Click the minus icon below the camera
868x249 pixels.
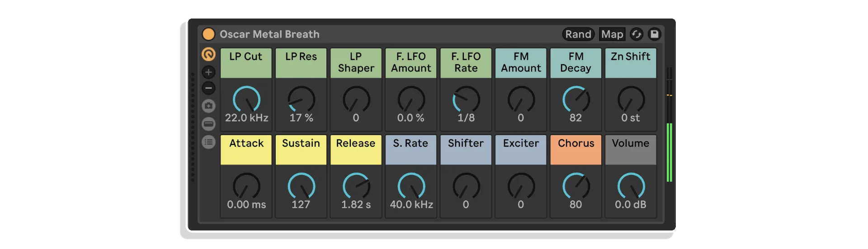[208, 124]
